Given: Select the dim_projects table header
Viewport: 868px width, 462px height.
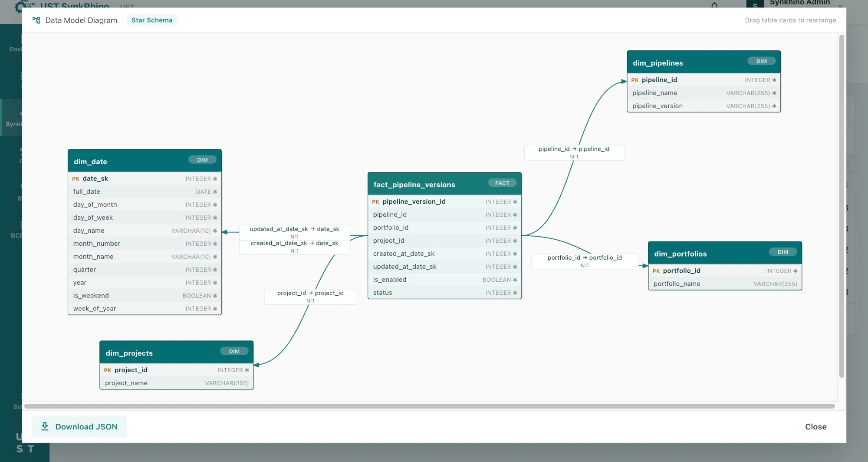Looking at the screenshot, I should pyautogui.click(x=176, y=353).
